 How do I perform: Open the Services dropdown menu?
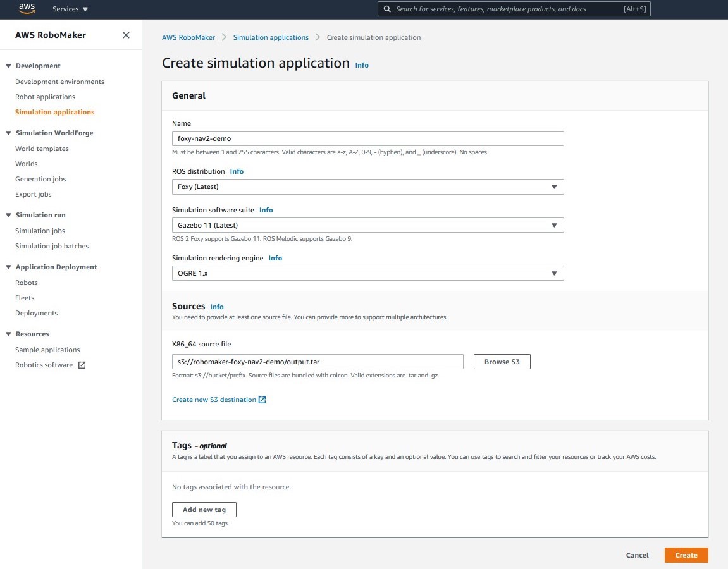point(70,9)
